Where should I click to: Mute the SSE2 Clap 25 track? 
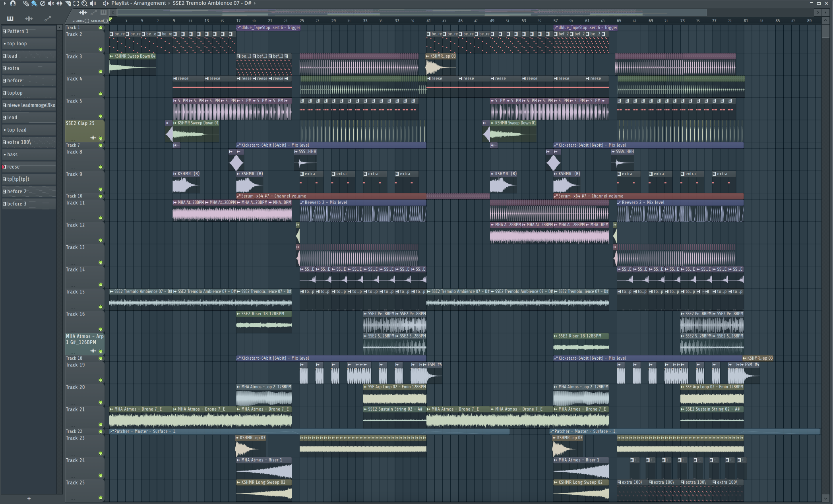click(101, 138)
